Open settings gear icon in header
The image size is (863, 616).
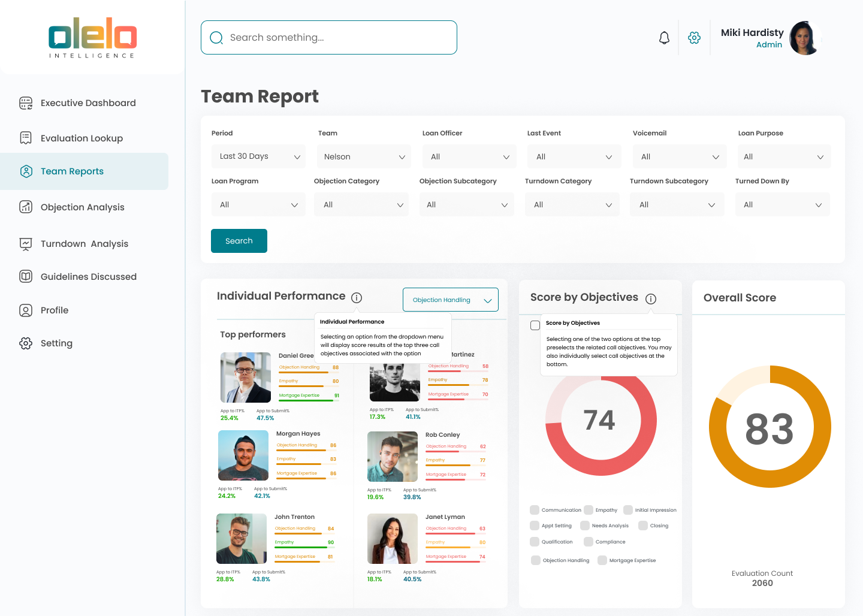click(694, 38)
